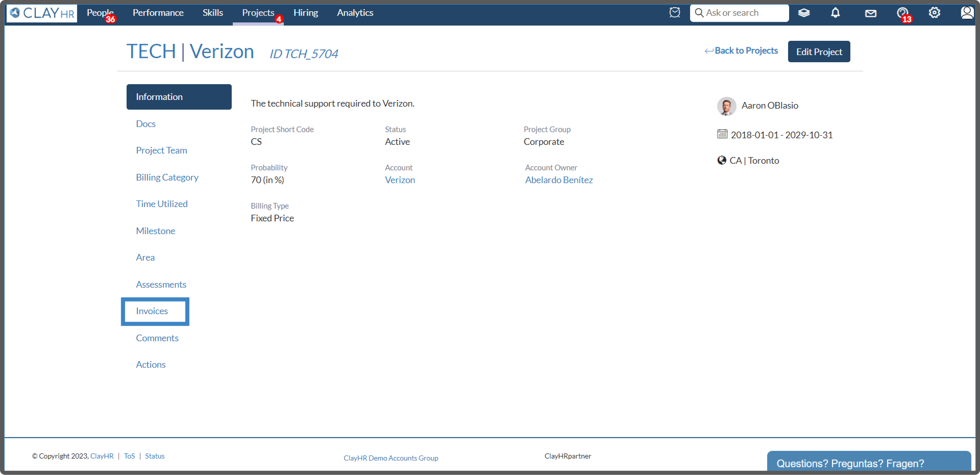Screen dimensions: 980x475
Task: Select the Information tab
Action: (179, 97)
